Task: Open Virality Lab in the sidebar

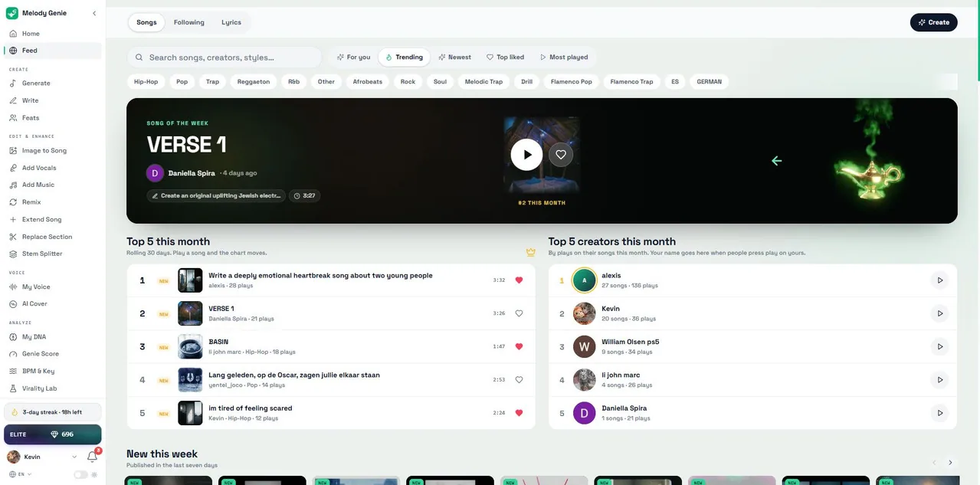Action: (x=53, y=388)
